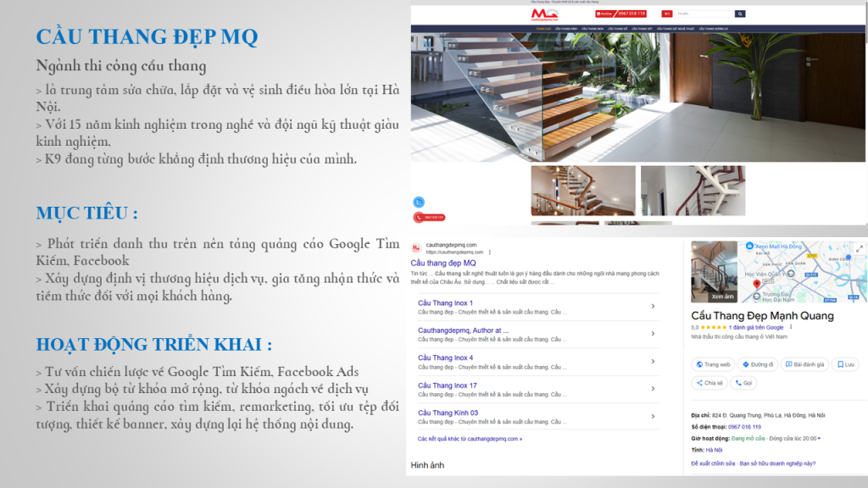Click the Hình ảnh section label
868x488 pixels.
click(427, 465)
